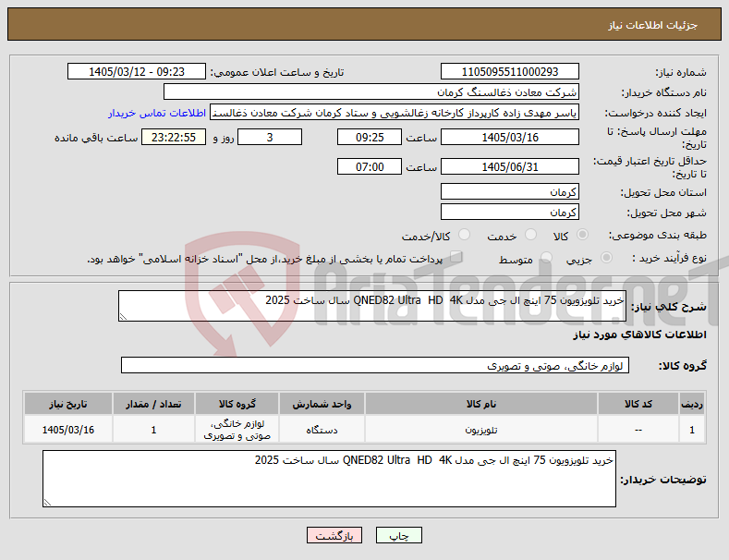Viewport: 729px width, 560px height.
Task: Click the تعداد / مقدار column header
Action: click(x=153, y=404)
